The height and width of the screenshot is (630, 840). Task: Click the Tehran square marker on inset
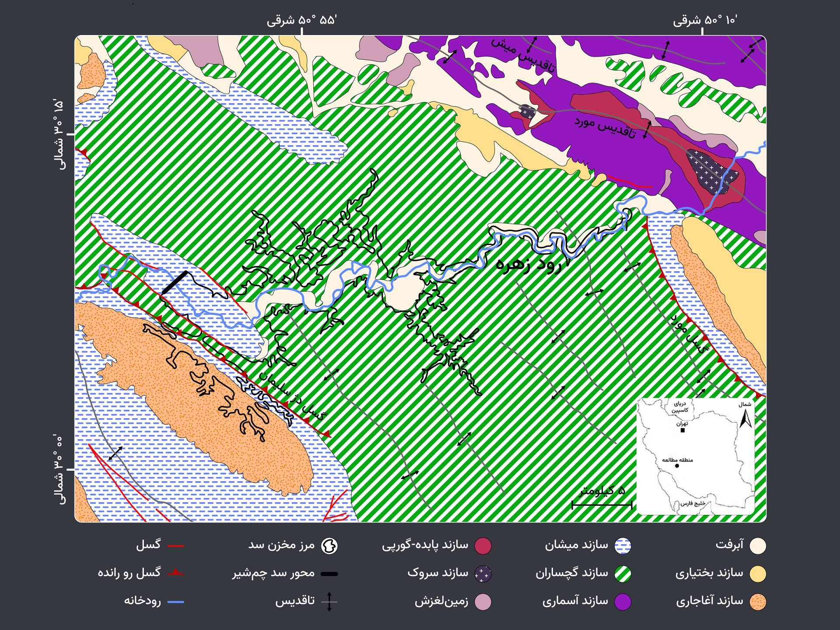(682, 430)
